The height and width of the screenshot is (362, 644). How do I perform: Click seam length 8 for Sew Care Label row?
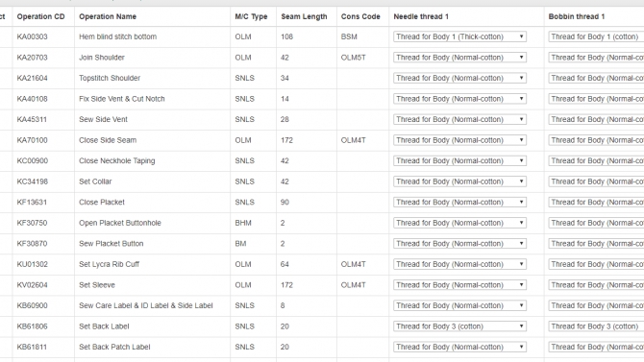pos(283,305)
